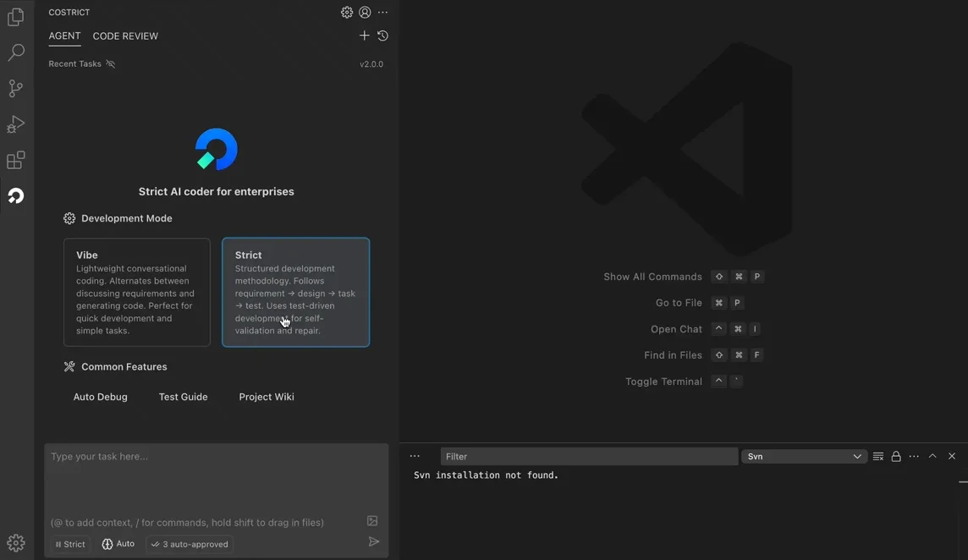Select the Strict development mode card
968x560 pixels.
pyautogui.click(x=295, y=292)
